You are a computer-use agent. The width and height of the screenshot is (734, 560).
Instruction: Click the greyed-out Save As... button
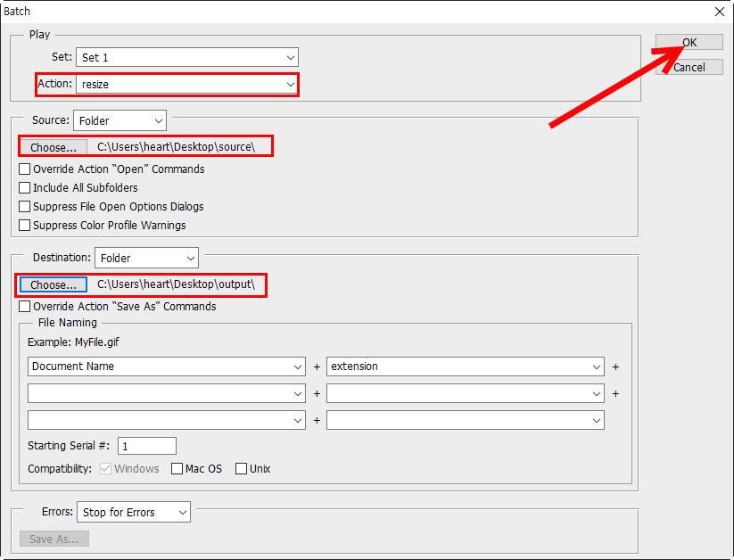click(54, 539)
